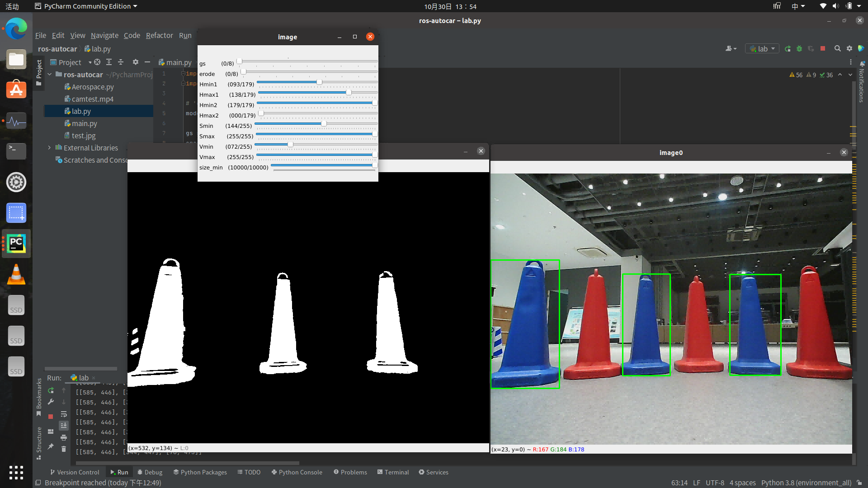The height and width of the screenshot is (488, 868).
Task: Open Services tool window
Action: pyautogui.click(x=434, y=472)
